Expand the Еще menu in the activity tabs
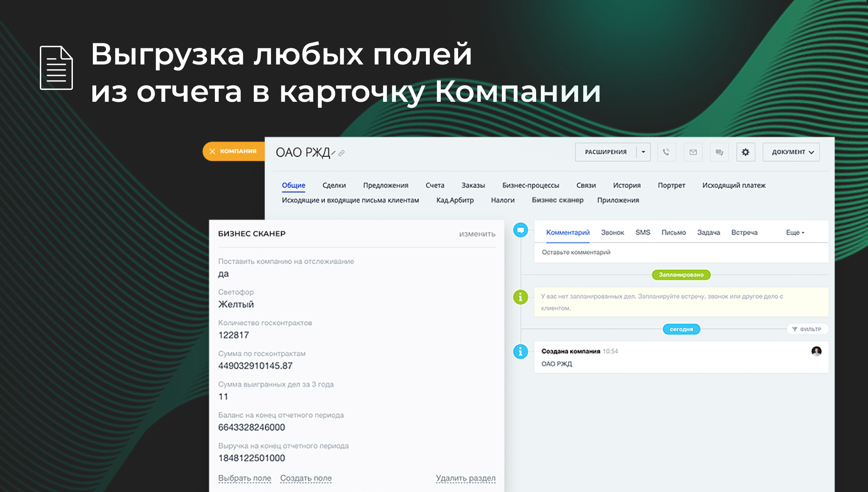 pyautogui.click(x=795, y=232)
